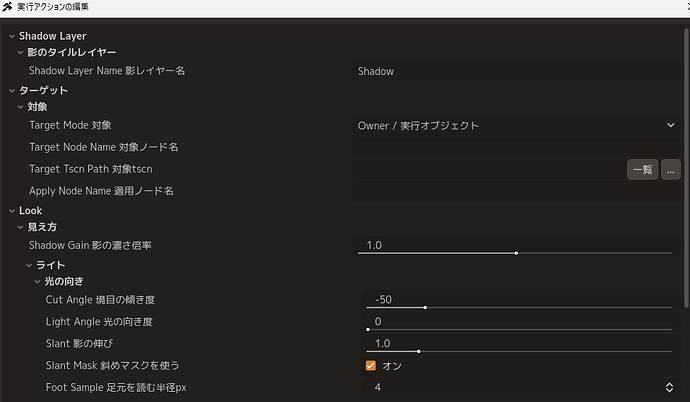The width and height of the screenshot is (690, 402).
Task: Click the Shadow Gain 影の濃さ倍率 label
Action: click(x=90, y=245)
